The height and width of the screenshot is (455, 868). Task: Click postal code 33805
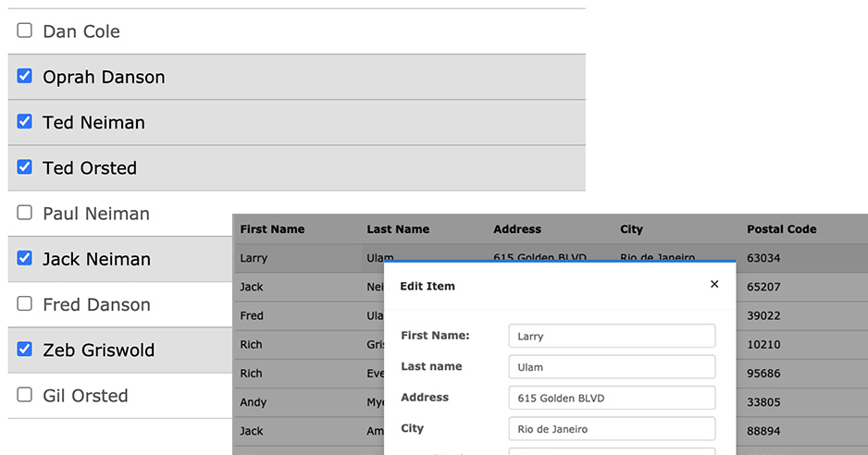[763, 402]
